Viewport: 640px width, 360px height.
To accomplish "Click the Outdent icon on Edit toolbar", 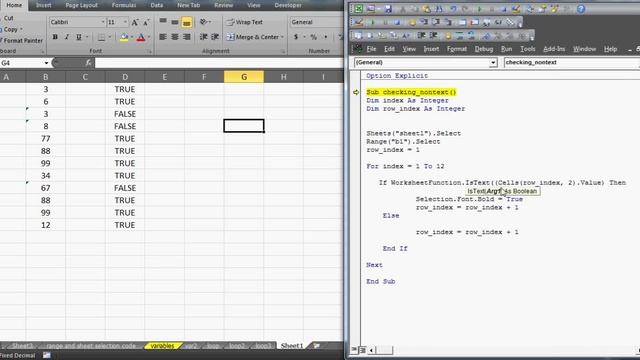I will coord(434,36).
